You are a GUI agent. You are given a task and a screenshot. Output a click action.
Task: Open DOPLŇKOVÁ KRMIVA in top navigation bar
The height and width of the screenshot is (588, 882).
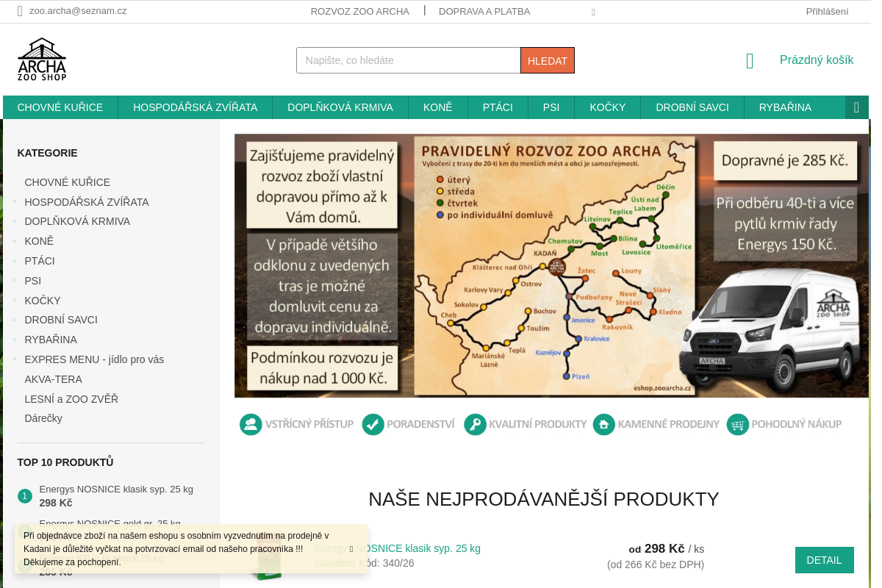[x=340, y=107]
